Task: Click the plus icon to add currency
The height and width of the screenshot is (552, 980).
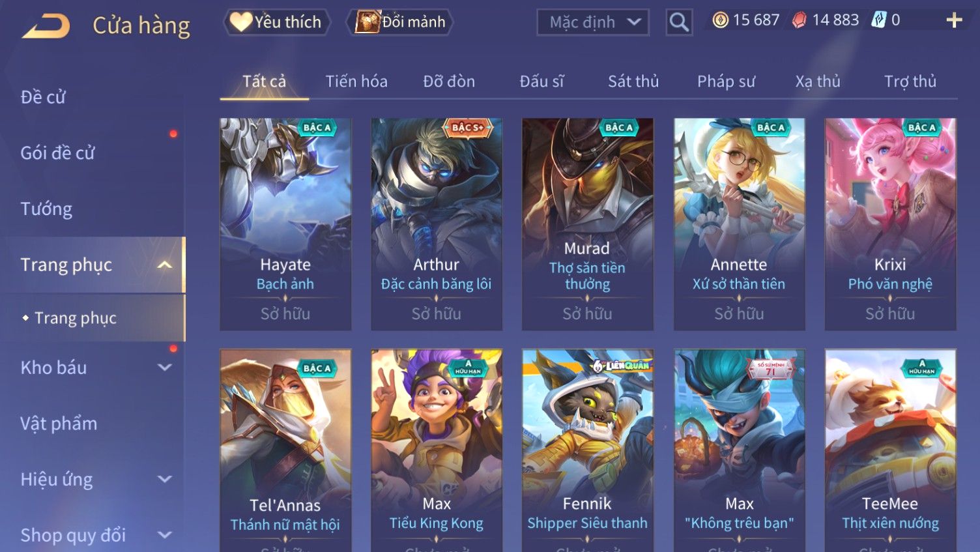Action: pos(954,20)
